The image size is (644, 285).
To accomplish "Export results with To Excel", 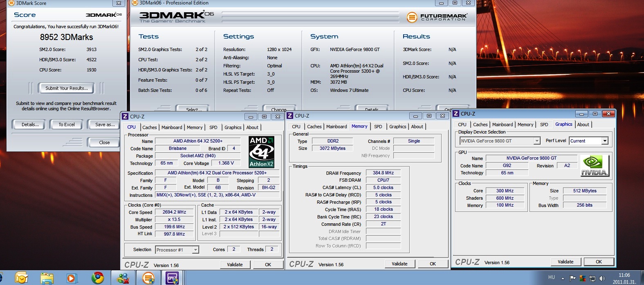I will click(x=66, y=125).
